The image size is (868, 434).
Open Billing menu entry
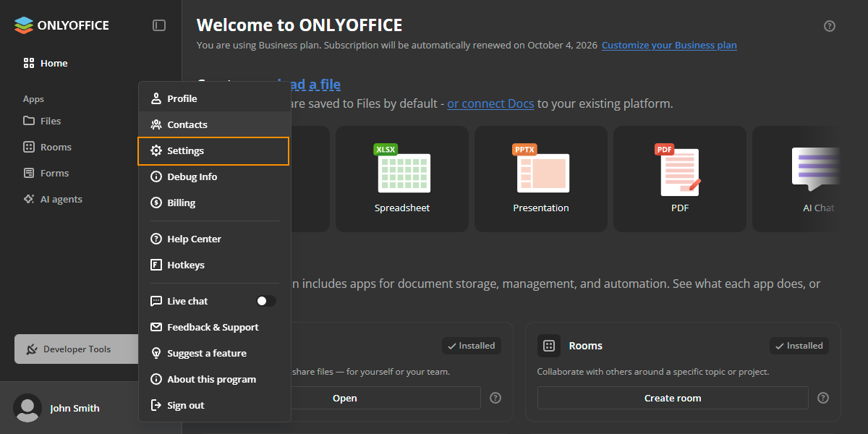click(215, 203)
